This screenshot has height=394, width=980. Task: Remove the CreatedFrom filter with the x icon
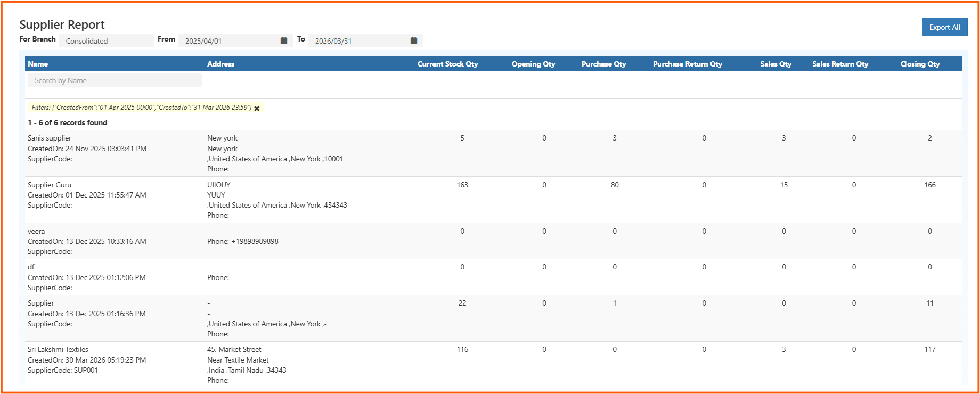[257, 109]
